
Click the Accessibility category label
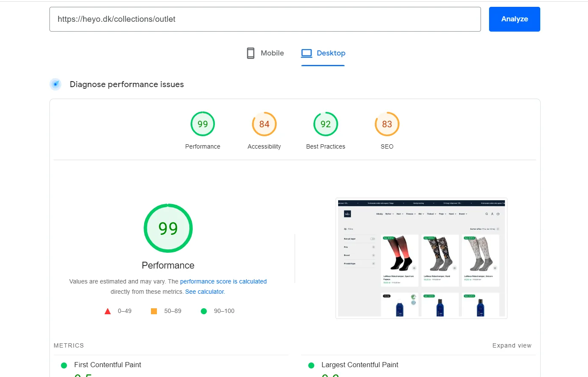click(264, 146)
